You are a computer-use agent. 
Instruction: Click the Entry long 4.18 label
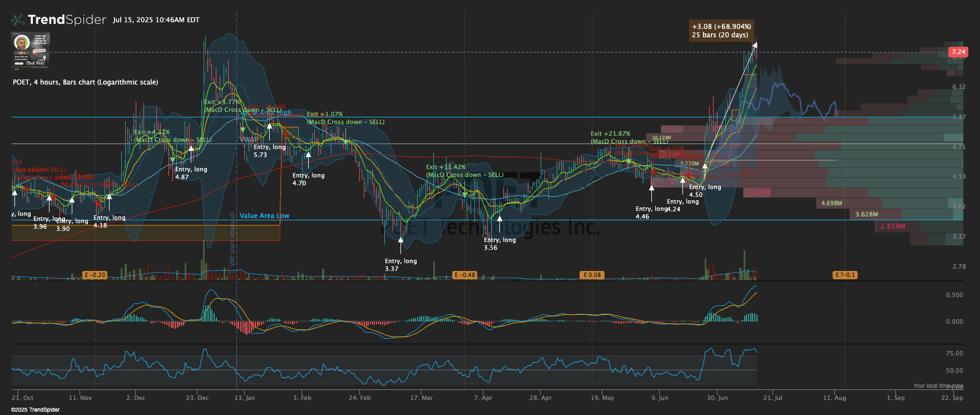(109, 221)
